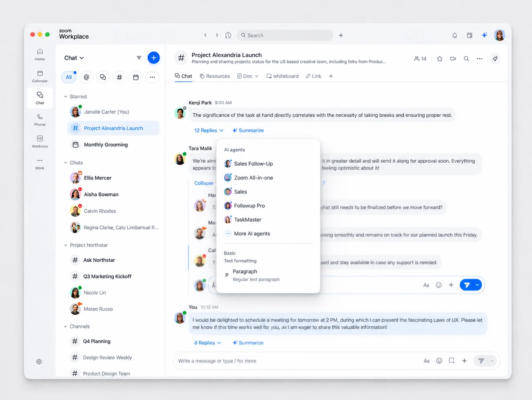Open Phone in the left sidebar
The width and height of the screenshot is (532, 400).
(40, 120)
